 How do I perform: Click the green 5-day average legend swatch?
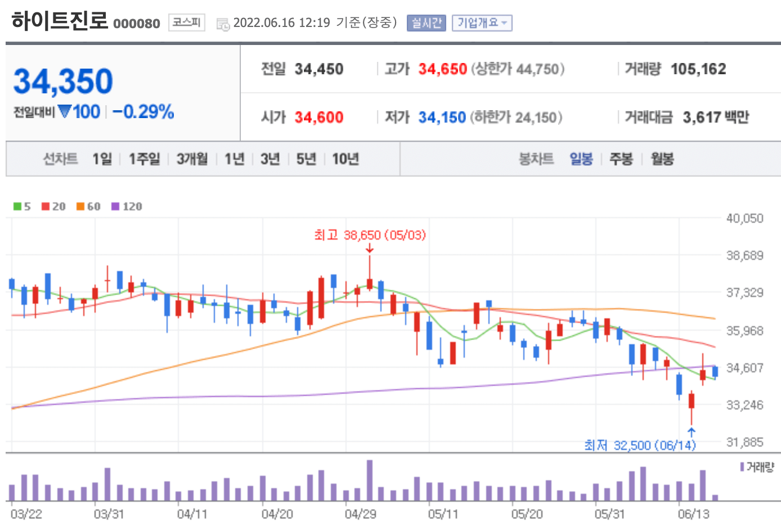click(x=17, y=206)
